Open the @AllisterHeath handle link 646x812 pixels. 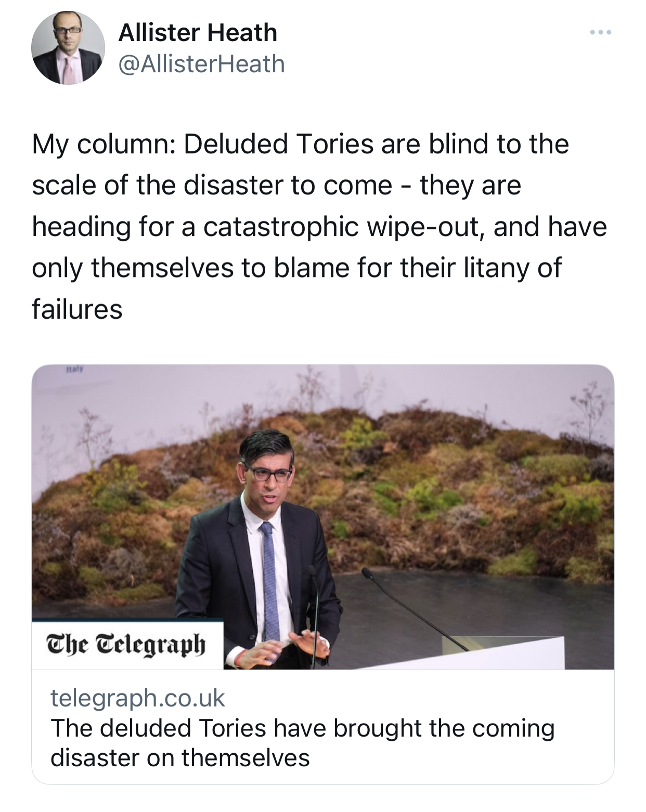pos(202,64)
